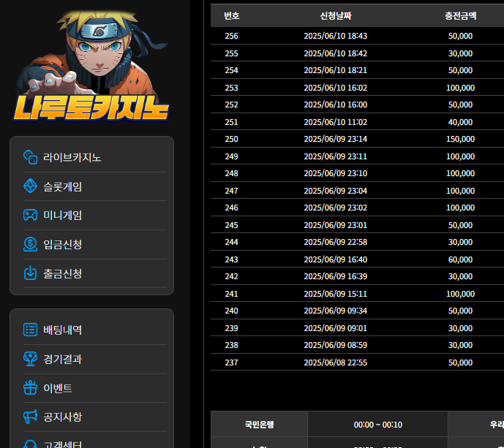Open the 미니게임 menu item
Screen dimensions: 504x448
63,215
